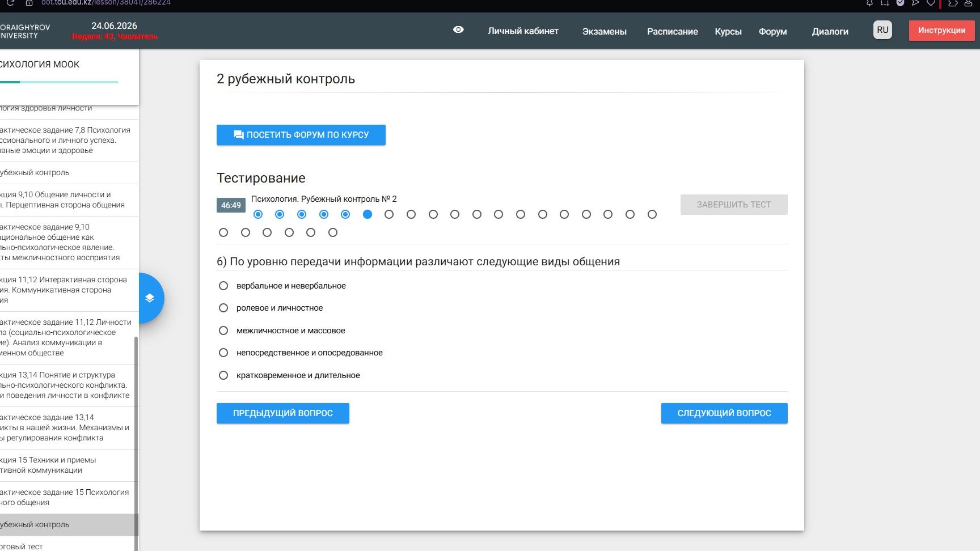Viewport: 980px width, 551px height.
Task: Click the eye visibility icon in header
Action: click(x=458, y=30)
